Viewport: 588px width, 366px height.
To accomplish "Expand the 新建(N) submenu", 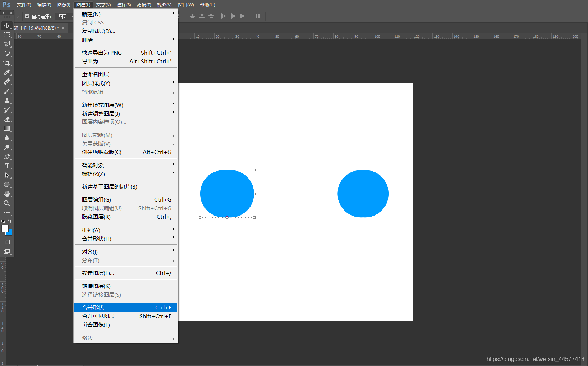I will [126, 14].
